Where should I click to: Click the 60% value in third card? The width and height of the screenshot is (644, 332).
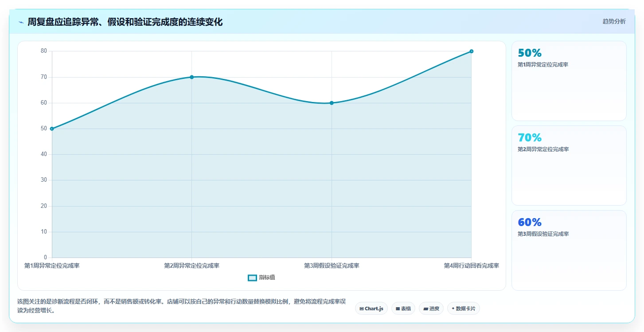coord(530,222)
